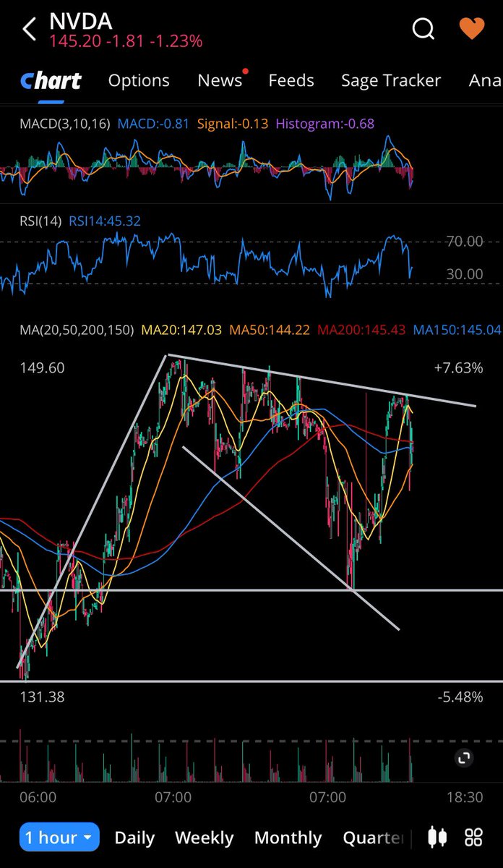Tap the RSI14:45.32 reading
The width and height of the screenshot is (503, 868).
point(105,221)
